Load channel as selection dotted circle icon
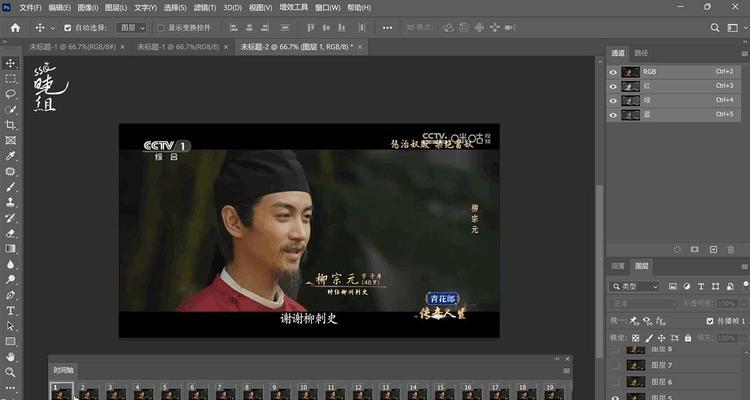The image size is (750, 400). pyautogui.click(x=677, y=249)
